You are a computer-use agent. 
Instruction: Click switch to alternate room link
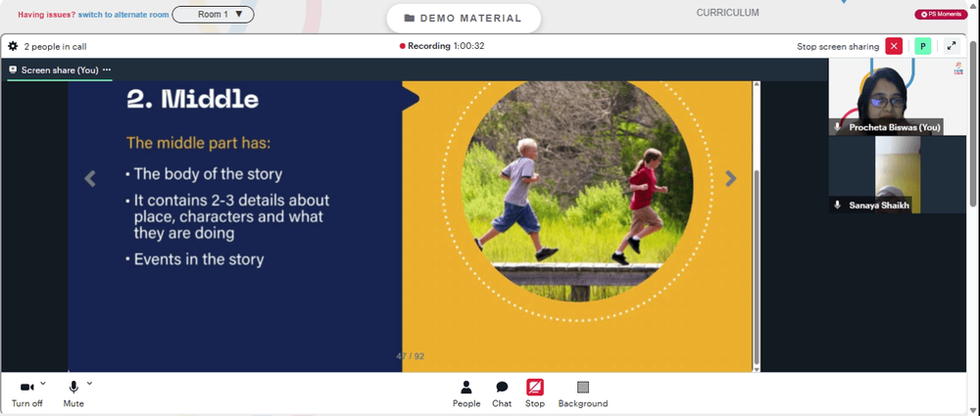(x=123, y=15)
